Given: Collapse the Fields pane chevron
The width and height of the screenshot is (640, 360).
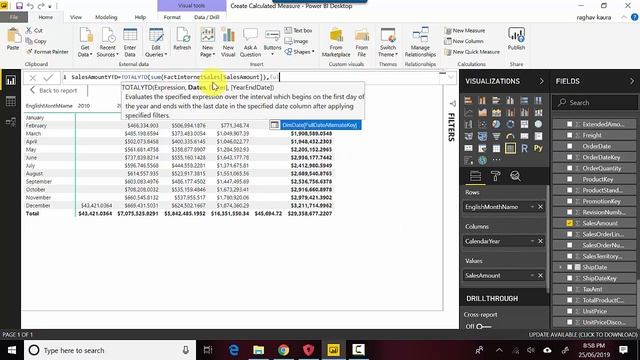Looking at the screenshot, I should tap(632, 81).
